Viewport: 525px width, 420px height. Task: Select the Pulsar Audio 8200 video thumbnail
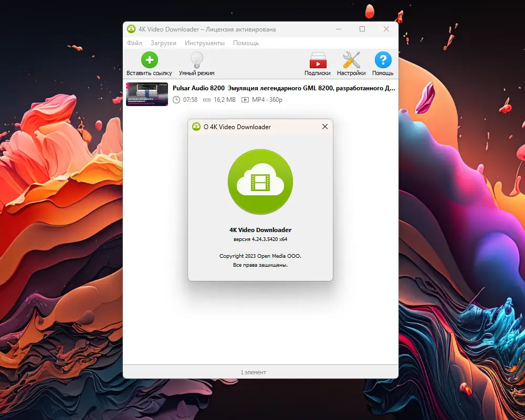[147, 94]
